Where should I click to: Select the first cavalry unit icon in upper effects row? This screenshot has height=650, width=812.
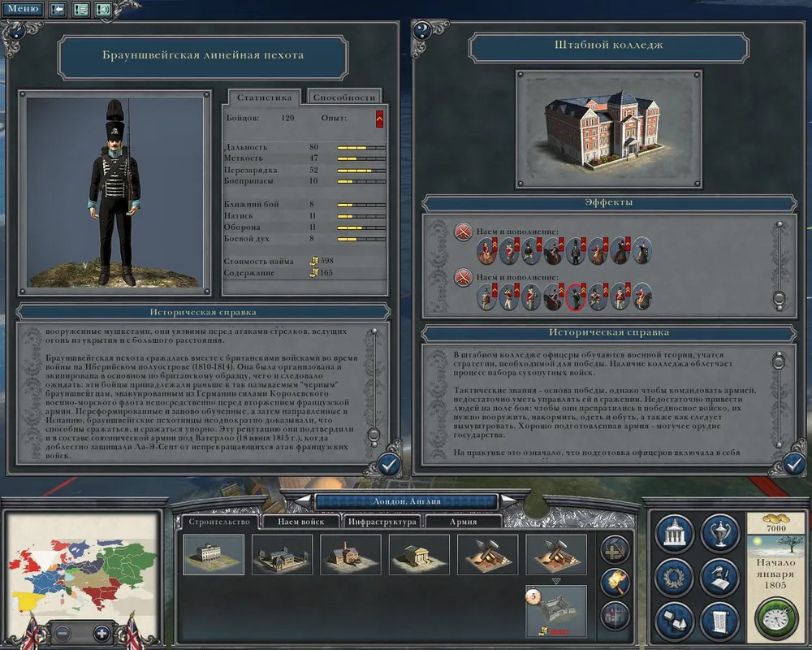click(486, 251)
